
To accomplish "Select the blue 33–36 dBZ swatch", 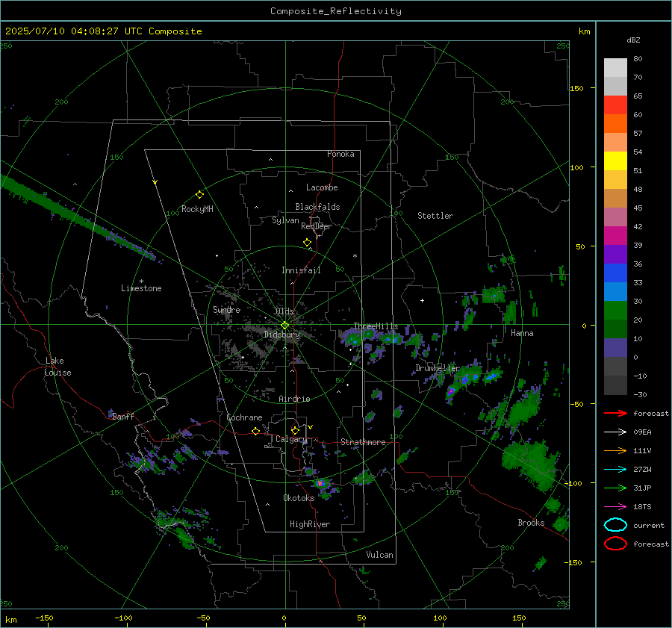I will (x=615, y=273).
